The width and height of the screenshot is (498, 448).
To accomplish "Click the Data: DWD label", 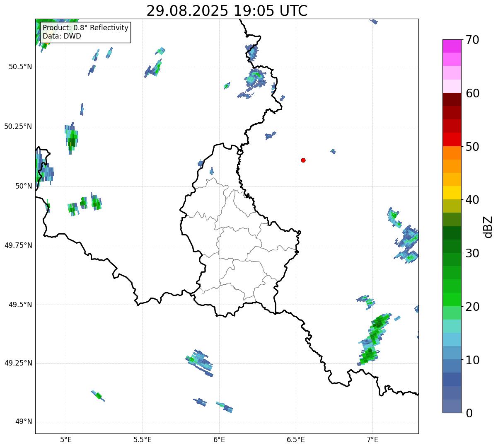I will tap(62, 36).
